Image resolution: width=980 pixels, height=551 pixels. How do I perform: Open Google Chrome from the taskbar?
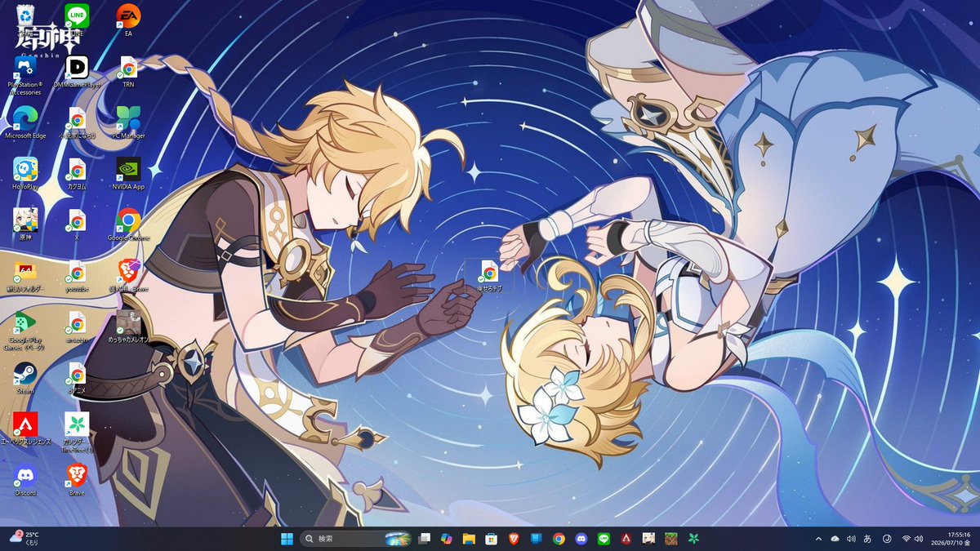click(x=559, y=539)
